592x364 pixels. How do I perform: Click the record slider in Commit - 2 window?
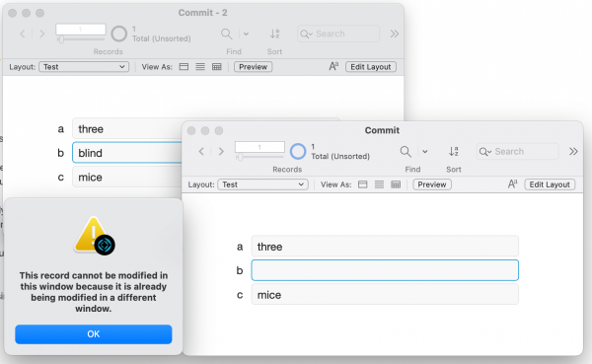coord(80,38)
